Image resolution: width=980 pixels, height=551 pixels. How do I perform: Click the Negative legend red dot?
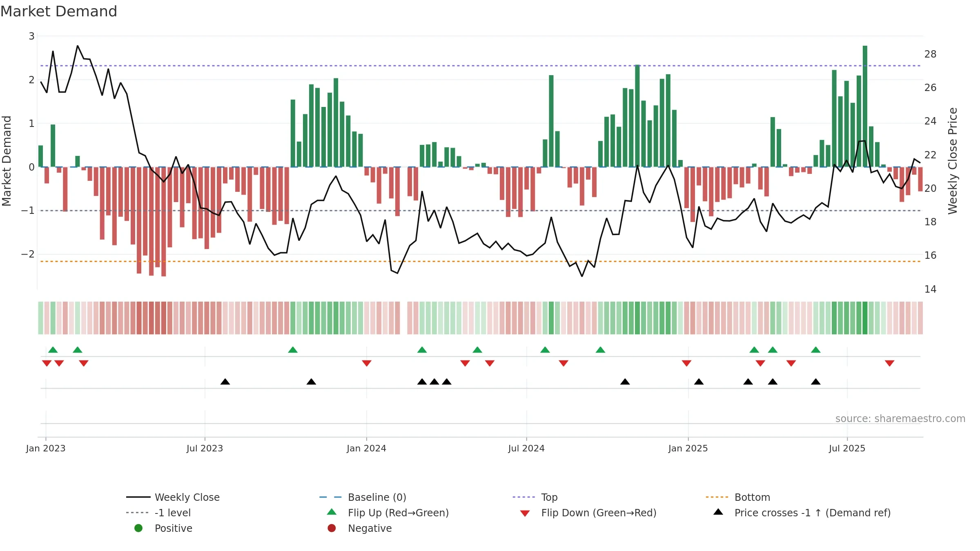pyautogui.click(x=332, y=528)
